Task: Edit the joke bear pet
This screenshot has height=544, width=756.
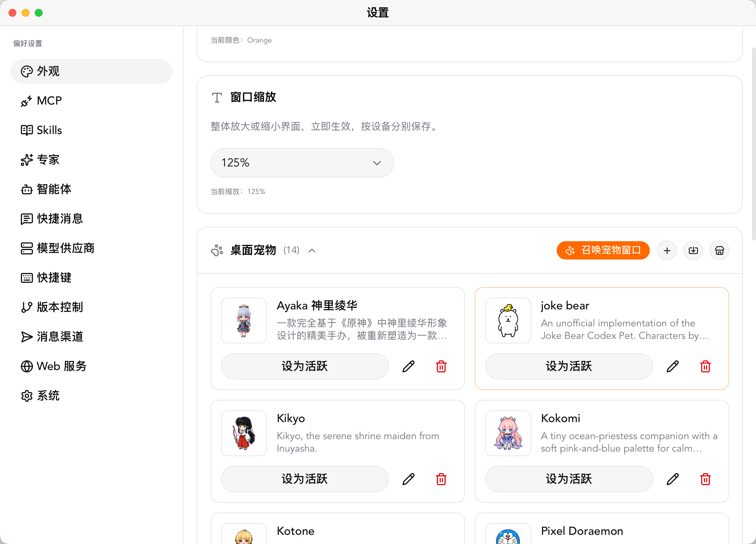Action: tap(673, 366)
